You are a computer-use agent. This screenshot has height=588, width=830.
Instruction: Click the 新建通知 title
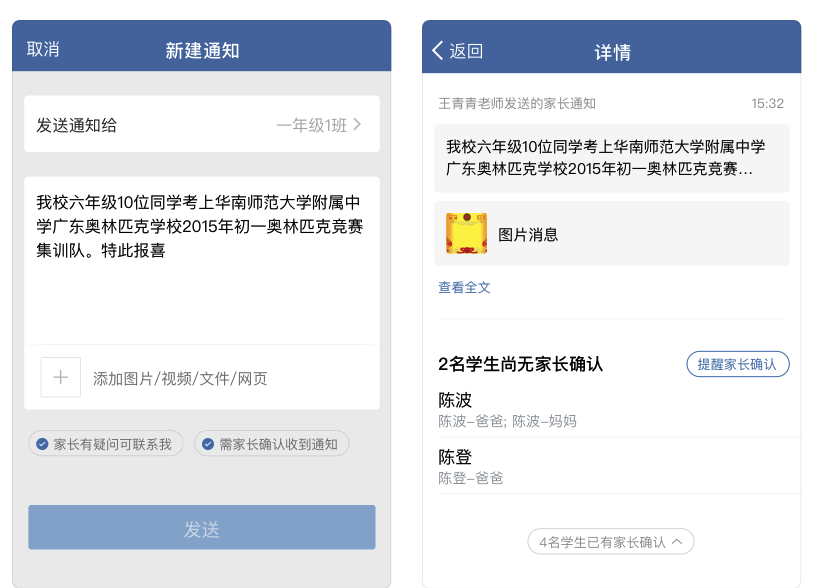pyautogui.click(x=202, y=51)
